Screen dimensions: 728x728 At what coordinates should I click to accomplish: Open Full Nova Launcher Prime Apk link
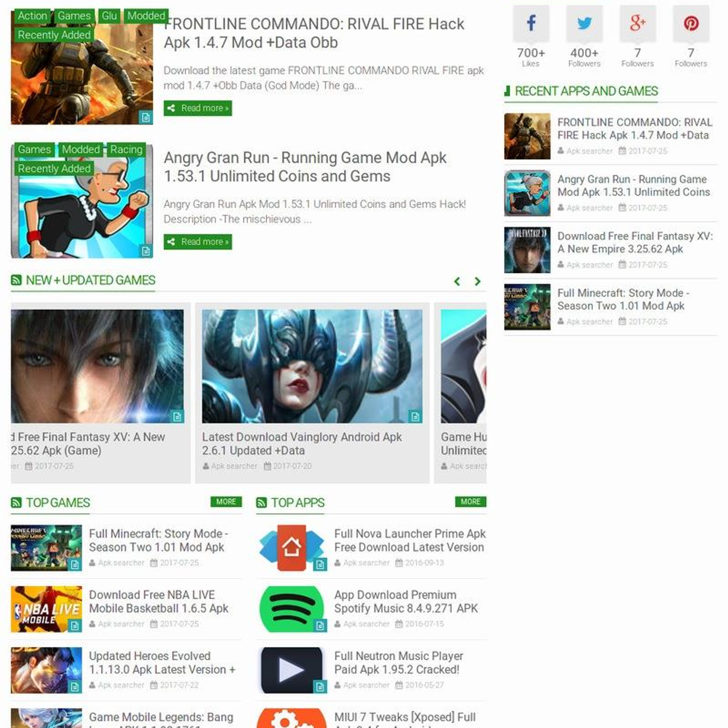click(x=410, y=541)
